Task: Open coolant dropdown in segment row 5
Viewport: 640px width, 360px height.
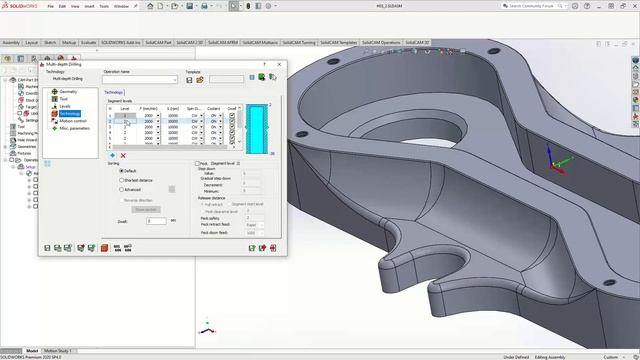Action: pyautogui.click(x=220, y=138)
